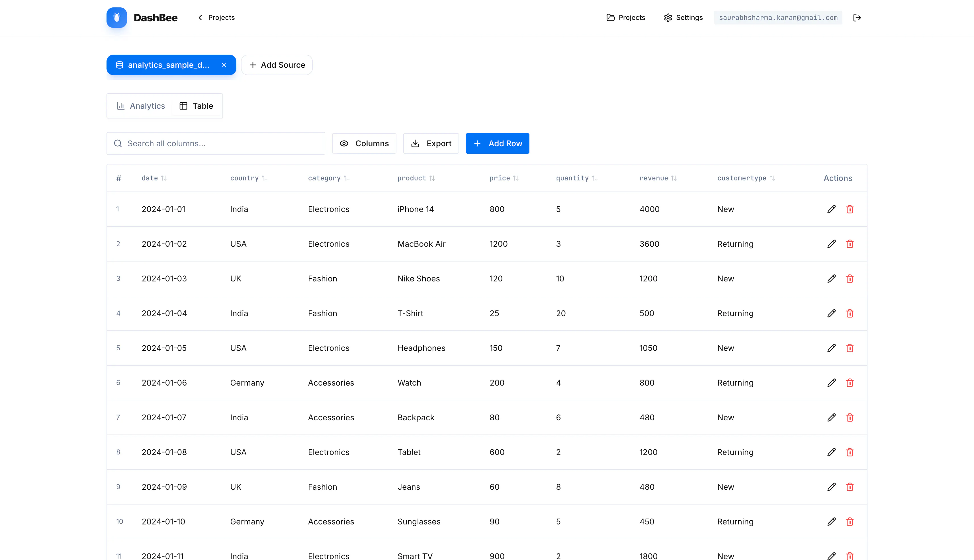The width and height of the screenshot is (974, 560).
Task: Click the 2024-01-09 date cell
Action: (x=164, y=487)
